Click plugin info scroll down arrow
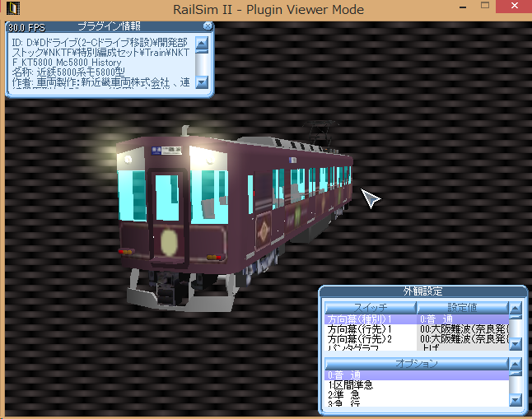 (x=202, y=81)
